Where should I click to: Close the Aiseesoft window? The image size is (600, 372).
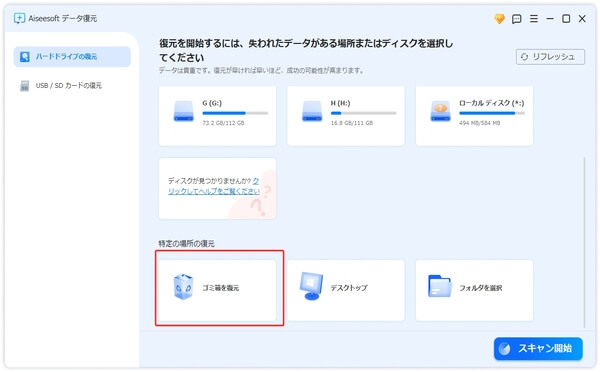click(582, 18)
